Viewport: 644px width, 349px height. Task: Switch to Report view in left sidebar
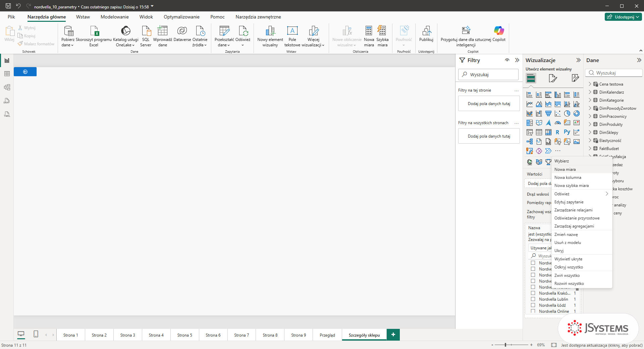[7, 60]
